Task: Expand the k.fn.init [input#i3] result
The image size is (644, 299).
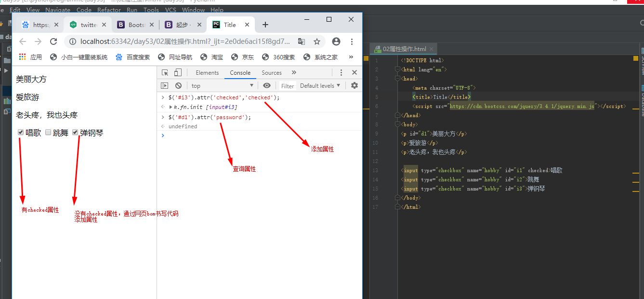Action: point(171,107)
